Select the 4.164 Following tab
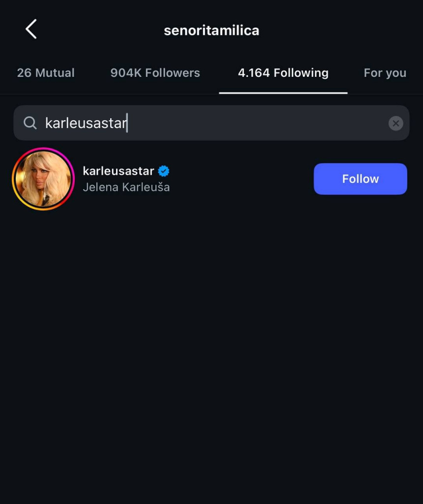This screenshot has width=423, height=504. tap(283, 73)
